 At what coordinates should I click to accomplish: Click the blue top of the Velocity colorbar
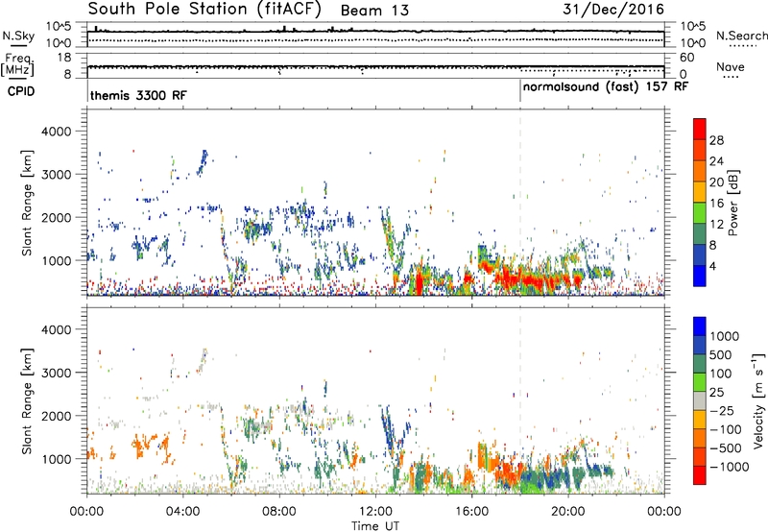pos(700,326)
